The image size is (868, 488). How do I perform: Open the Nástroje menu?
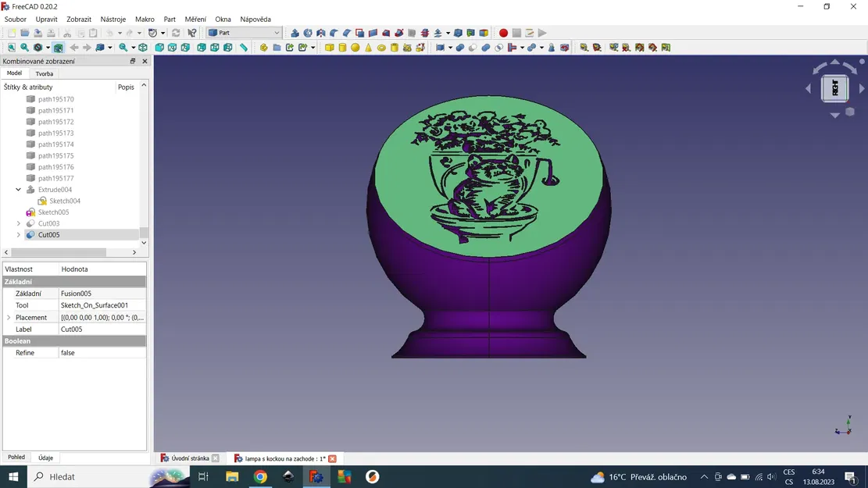[x=113, y=20]
